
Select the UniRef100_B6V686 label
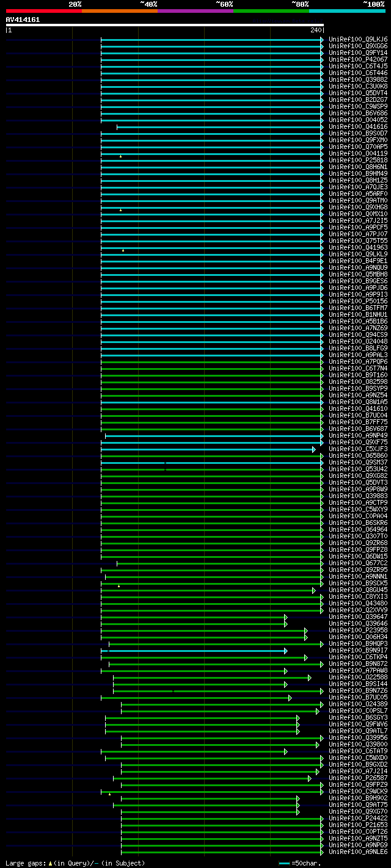pyautogui.click(x=358, y=113)
